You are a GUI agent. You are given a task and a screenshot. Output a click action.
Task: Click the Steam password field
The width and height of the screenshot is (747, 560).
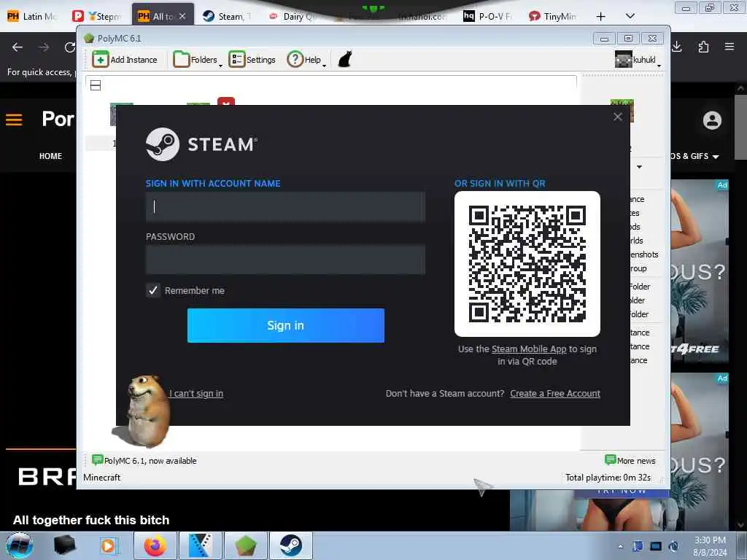click(x=285, y=260)
